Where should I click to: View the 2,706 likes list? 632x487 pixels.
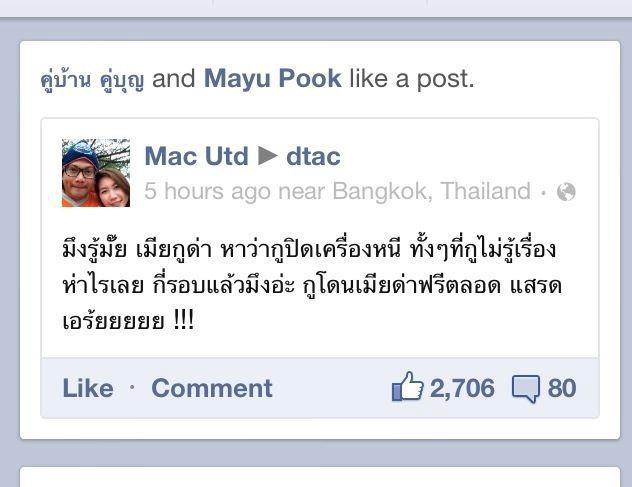[x=462, y=388]
